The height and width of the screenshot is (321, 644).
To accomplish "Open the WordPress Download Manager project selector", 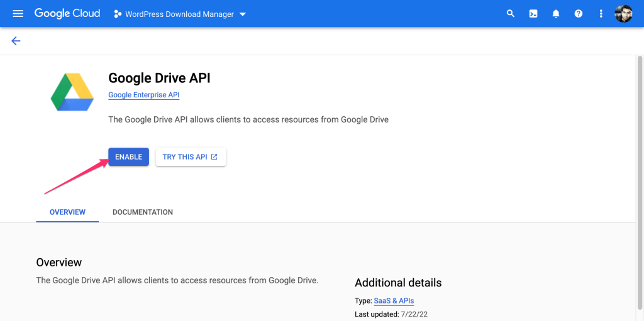I will point(180,14).
